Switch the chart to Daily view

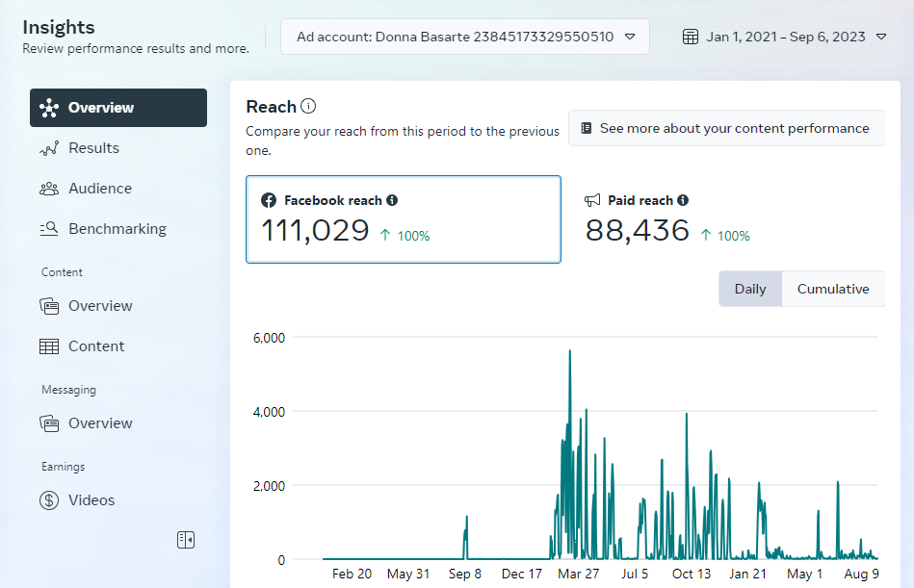coord(750,289)
